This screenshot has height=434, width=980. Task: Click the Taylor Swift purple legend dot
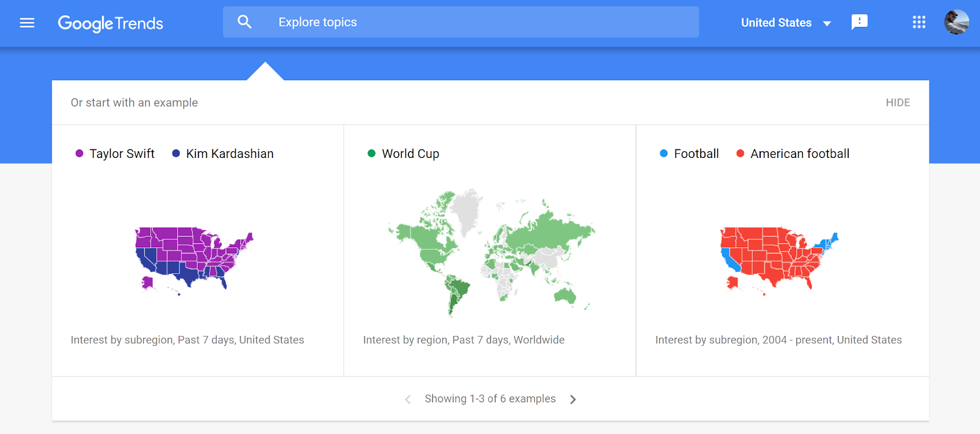point(80,154)
